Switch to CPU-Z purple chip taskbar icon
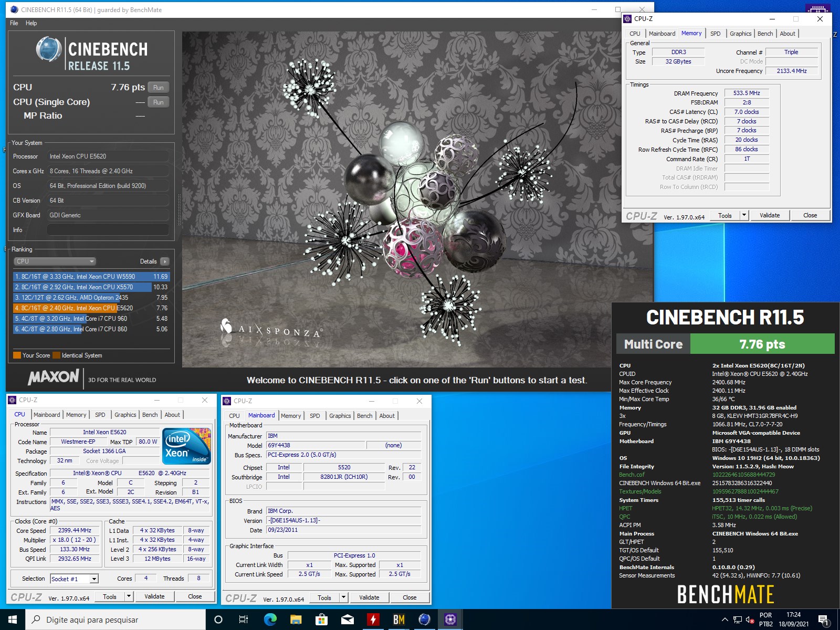 [450, 619]
